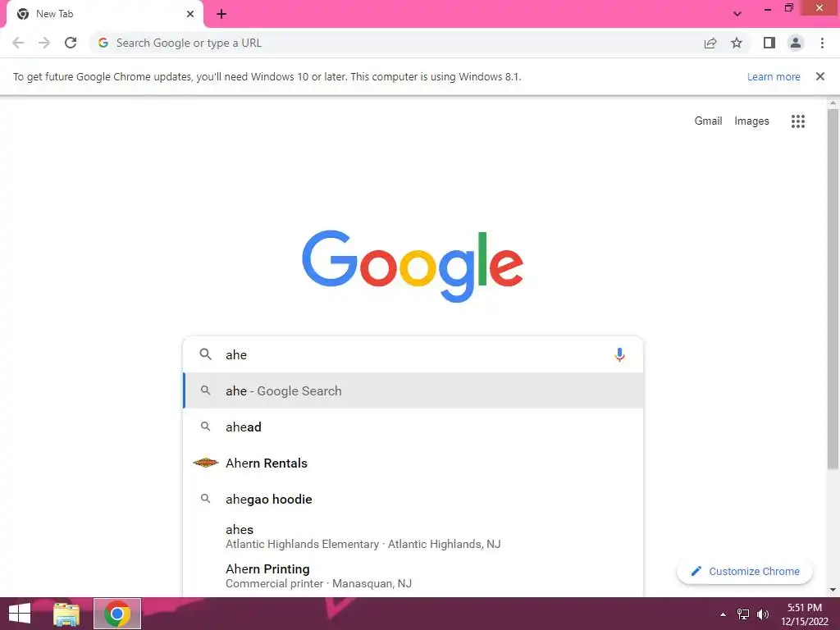Open a new tab with plus button
The height and width of the screenshot is (630, 840).
click(x=221, y=14)
